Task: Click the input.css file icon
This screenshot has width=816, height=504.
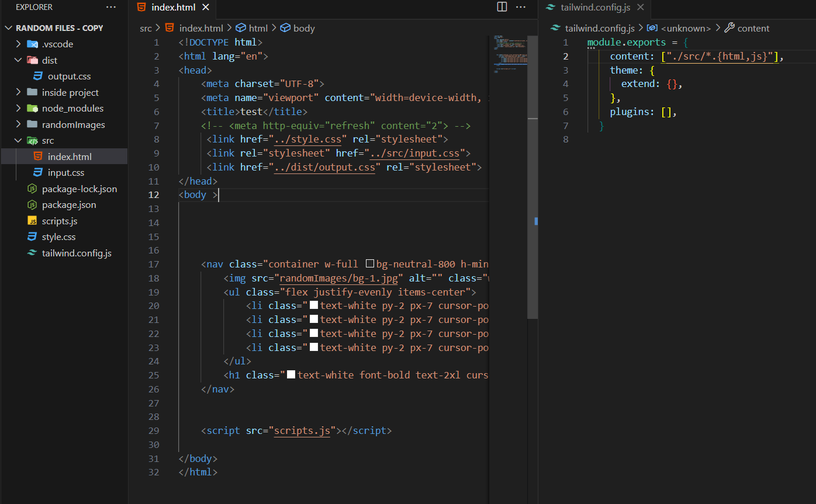Action: [38, 172]
